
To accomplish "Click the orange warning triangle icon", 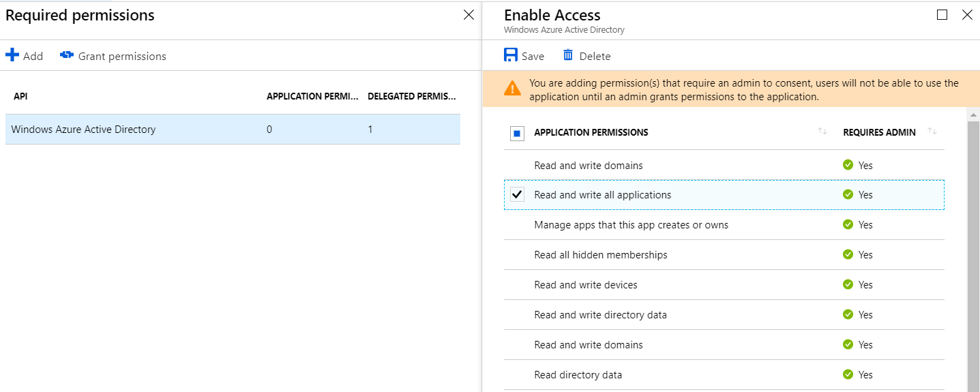I will (512, 88).
